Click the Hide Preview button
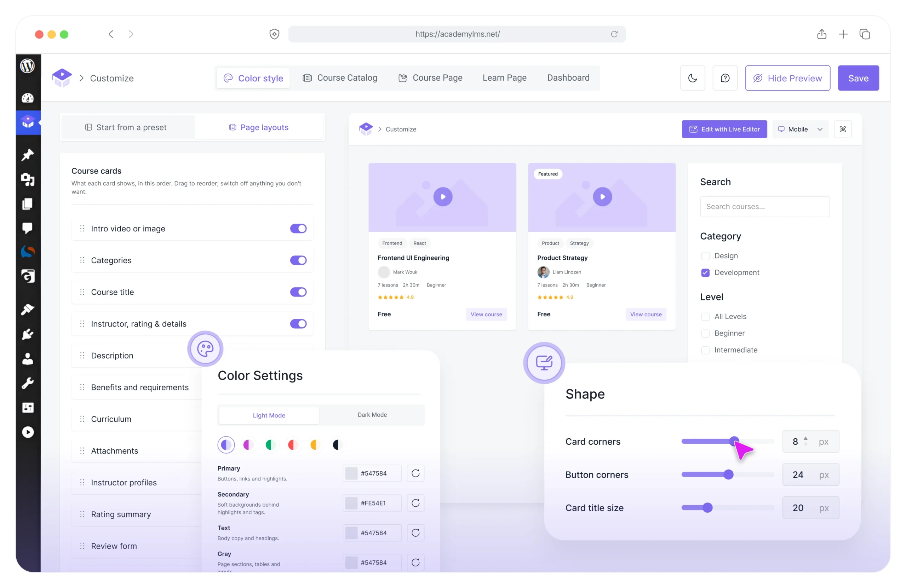Screen dimensions: 906x588 (x=787, y=78)
